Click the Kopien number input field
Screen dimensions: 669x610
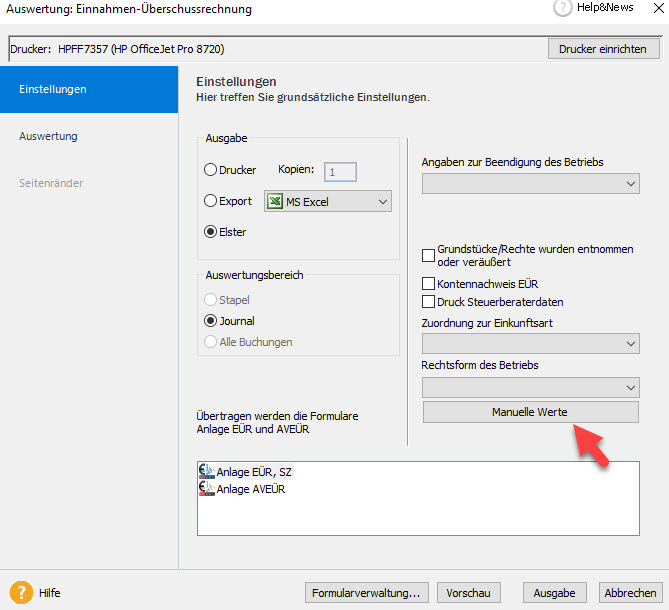[340, 172]
